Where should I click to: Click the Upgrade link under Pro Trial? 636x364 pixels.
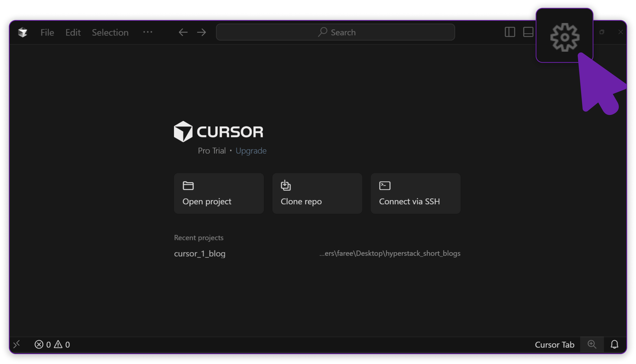tap(251, 150)
